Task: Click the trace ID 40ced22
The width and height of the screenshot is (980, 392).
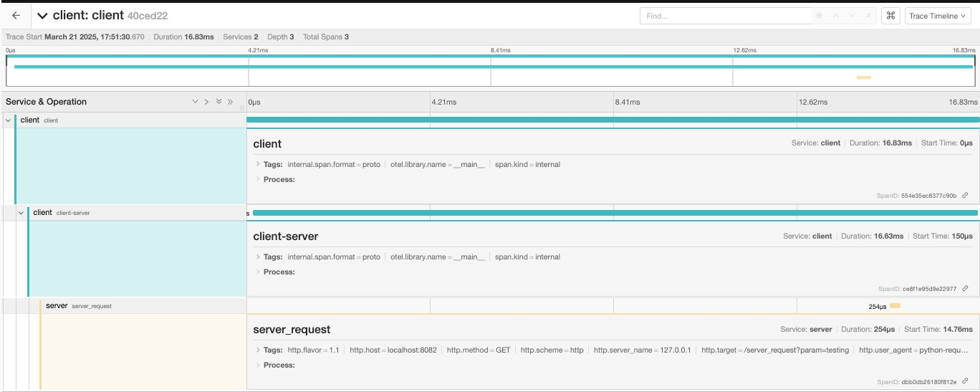Action: [148, 15]
